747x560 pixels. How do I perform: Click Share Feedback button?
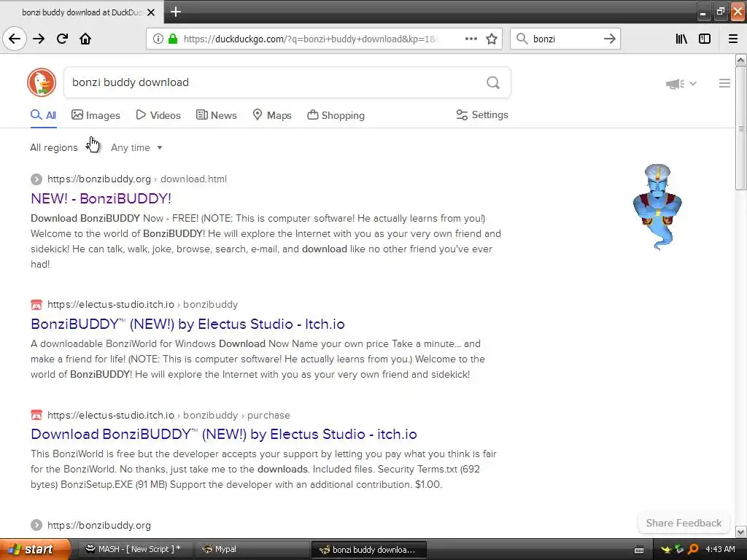coord(684,523)
